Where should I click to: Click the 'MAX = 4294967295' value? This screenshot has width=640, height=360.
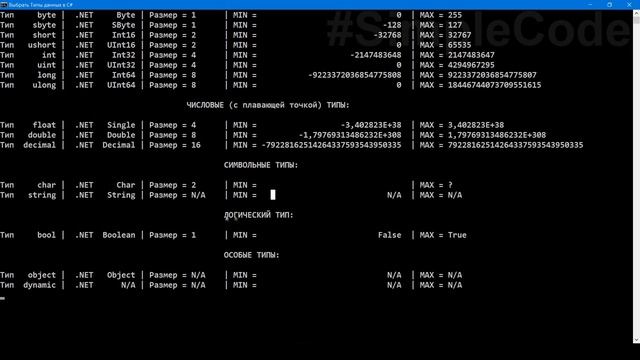tap(457, 65)
